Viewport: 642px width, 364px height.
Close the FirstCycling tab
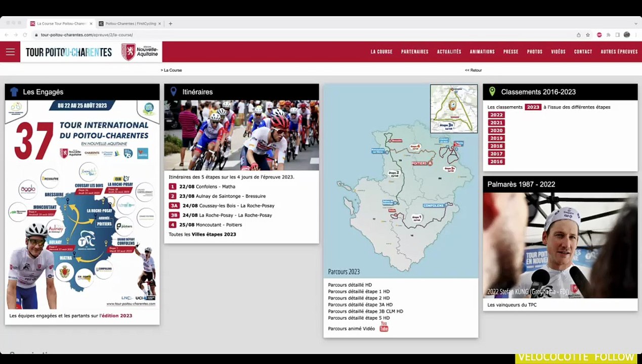tap(160, 23)
